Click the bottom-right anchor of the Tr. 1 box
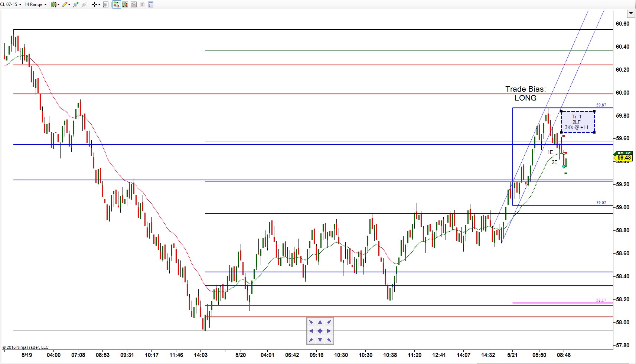The image size is (636, 364). coord(595,132)
